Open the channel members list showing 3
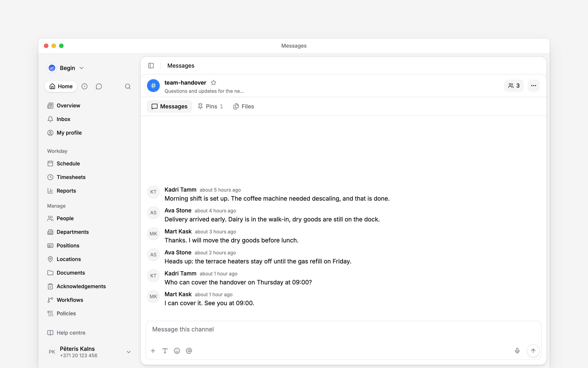 514,86
